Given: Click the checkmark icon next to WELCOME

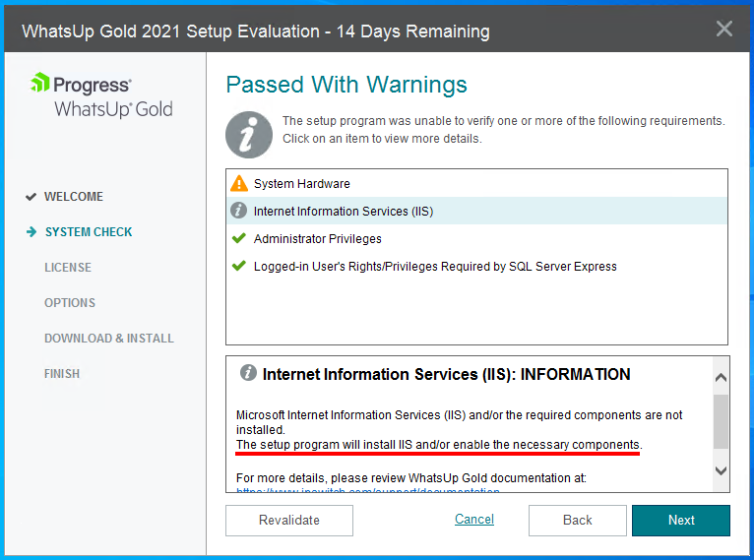Looking at the screenshot, I should [31, 197].
